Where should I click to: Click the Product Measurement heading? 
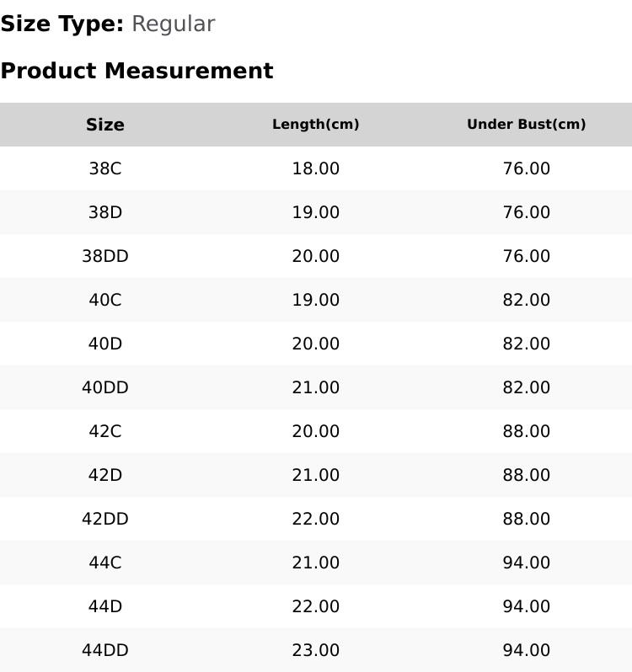(x=137, y=71)
